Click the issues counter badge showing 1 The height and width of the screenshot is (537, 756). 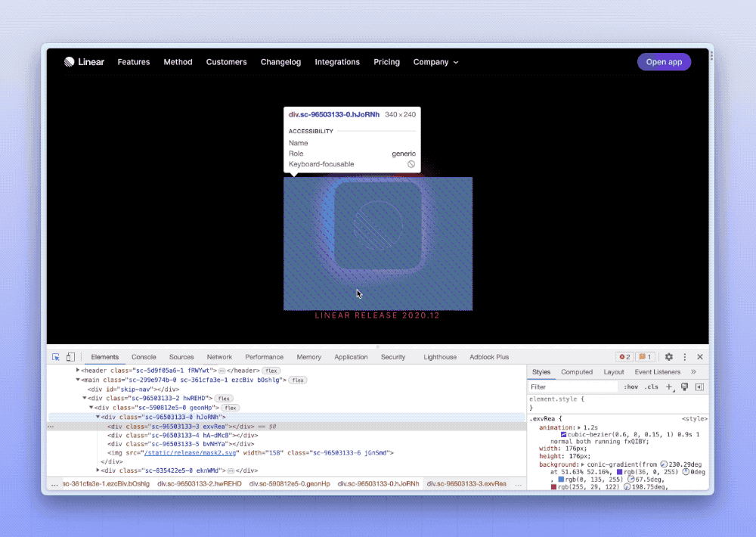645,357
